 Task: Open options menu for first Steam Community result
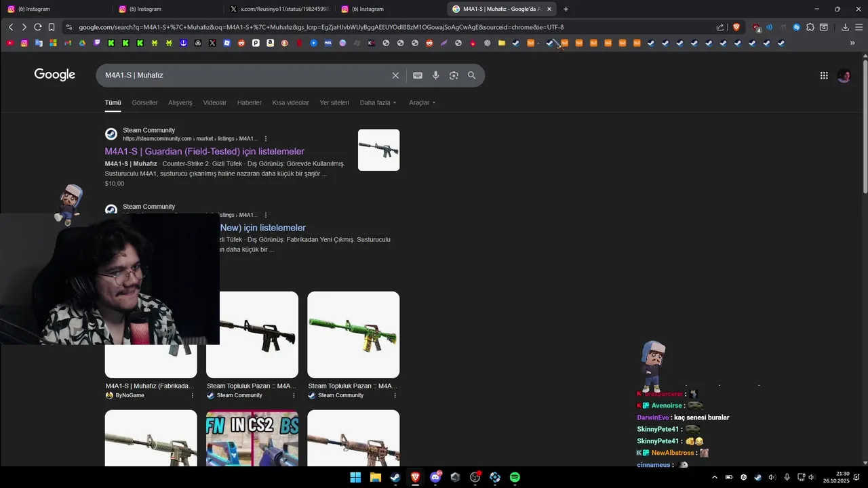pyautogui.click(x=266, y=138)
